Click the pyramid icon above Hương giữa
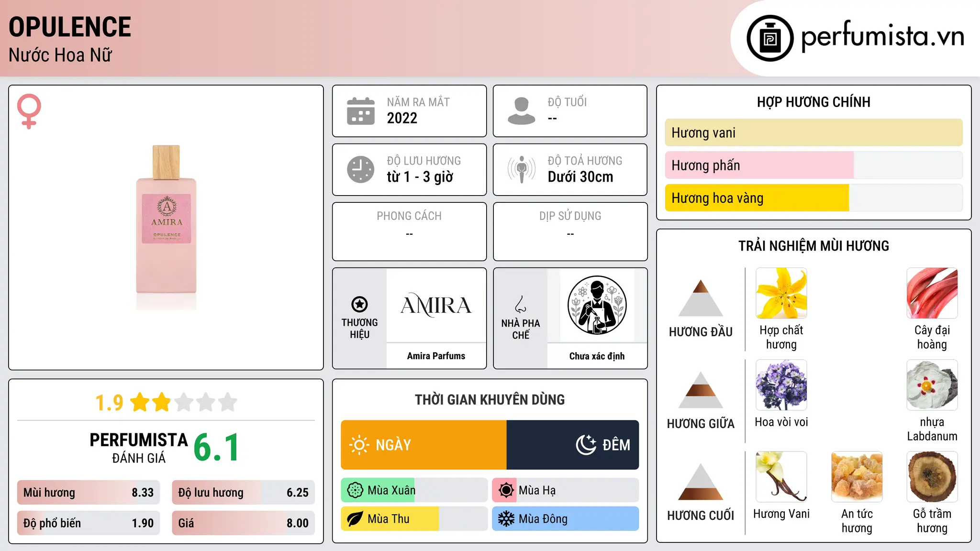Viewport: 980px width, 551px height. click(701, 390)
